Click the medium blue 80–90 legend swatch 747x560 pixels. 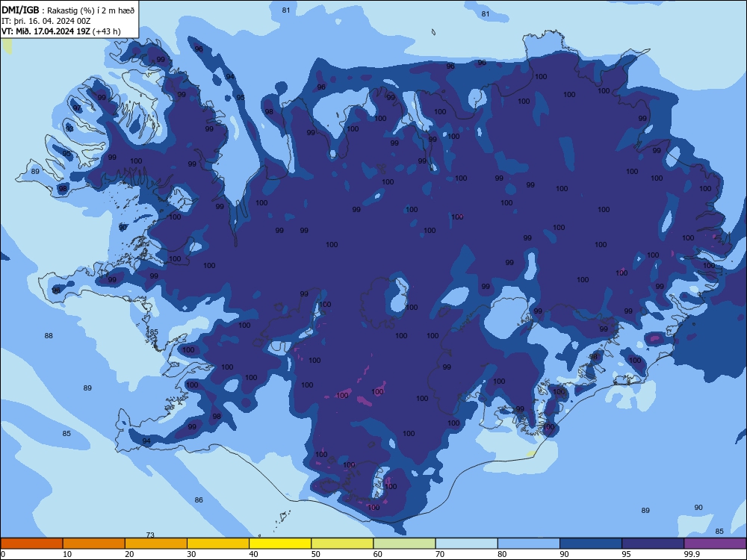click(529, 544)
